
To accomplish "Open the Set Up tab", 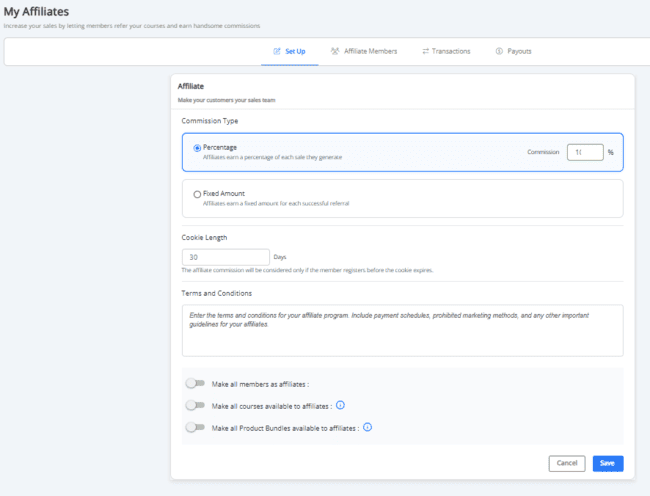I will [289, 51].
